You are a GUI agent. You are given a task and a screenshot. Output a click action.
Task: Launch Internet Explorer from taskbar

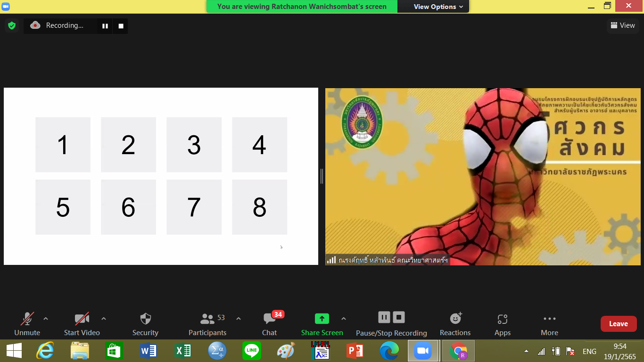coord(45,351)
